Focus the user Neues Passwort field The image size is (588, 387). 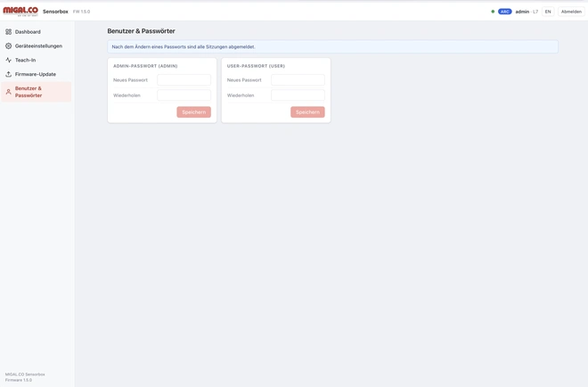click(298, 80)
